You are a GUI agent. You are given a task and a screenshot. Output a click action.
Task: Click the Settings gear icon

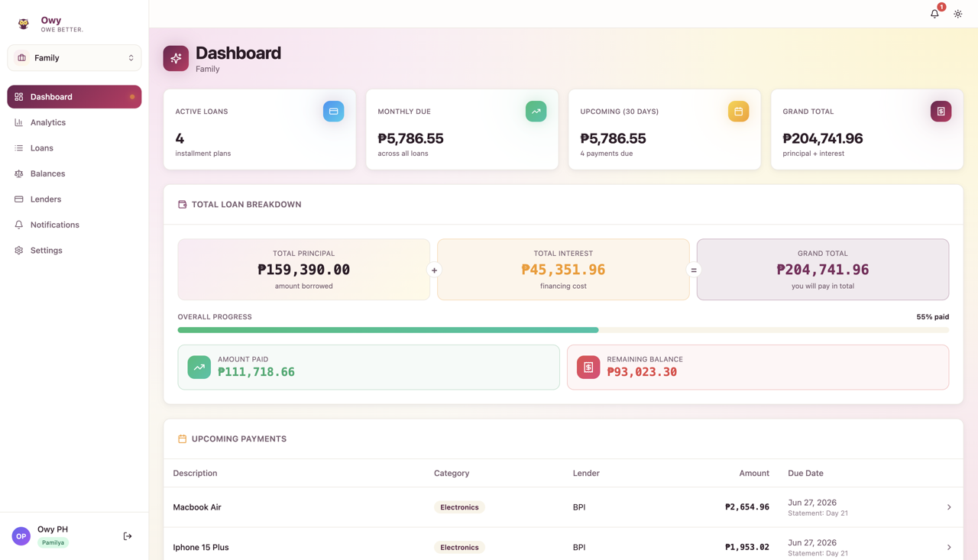[x=19, y=251]
